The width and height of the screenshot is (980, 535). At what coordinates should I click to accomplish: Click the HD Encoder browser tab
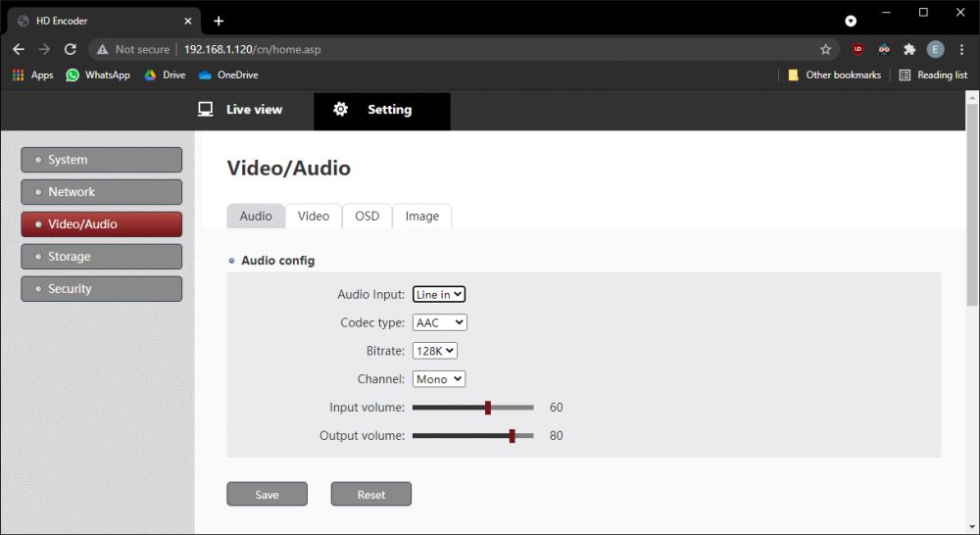tap(105, 22)
